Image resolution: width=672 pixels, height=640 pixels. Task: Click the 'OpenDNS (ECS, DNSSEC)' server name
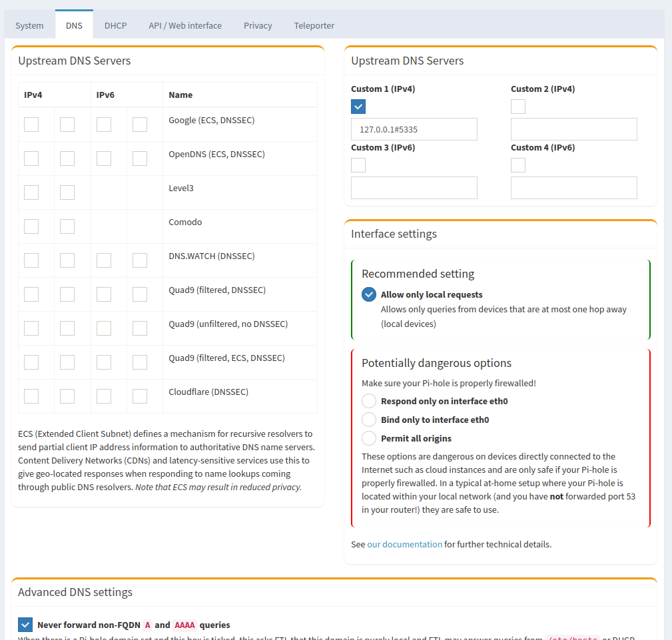pyautogui.click(x=216, y=155)
